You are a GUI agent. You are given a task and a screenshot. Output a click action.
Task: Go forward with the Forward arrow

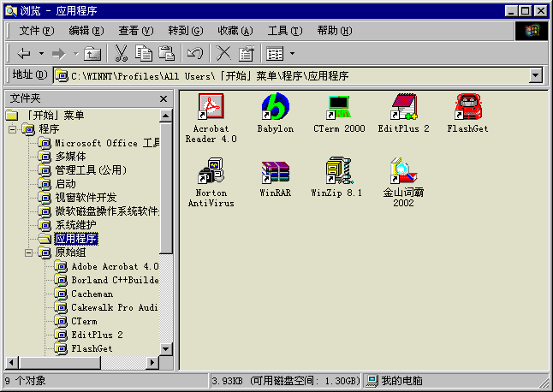58,54
